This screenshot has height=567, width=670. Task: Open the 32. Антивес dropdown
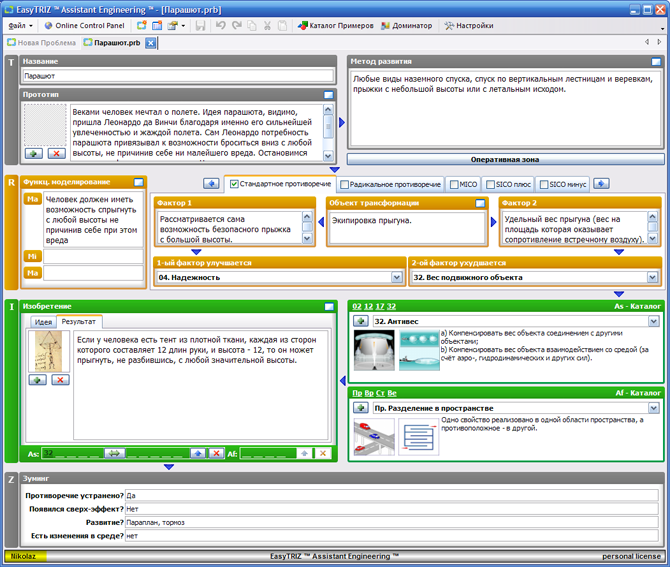pyautogui.click(x=654, y=321)
